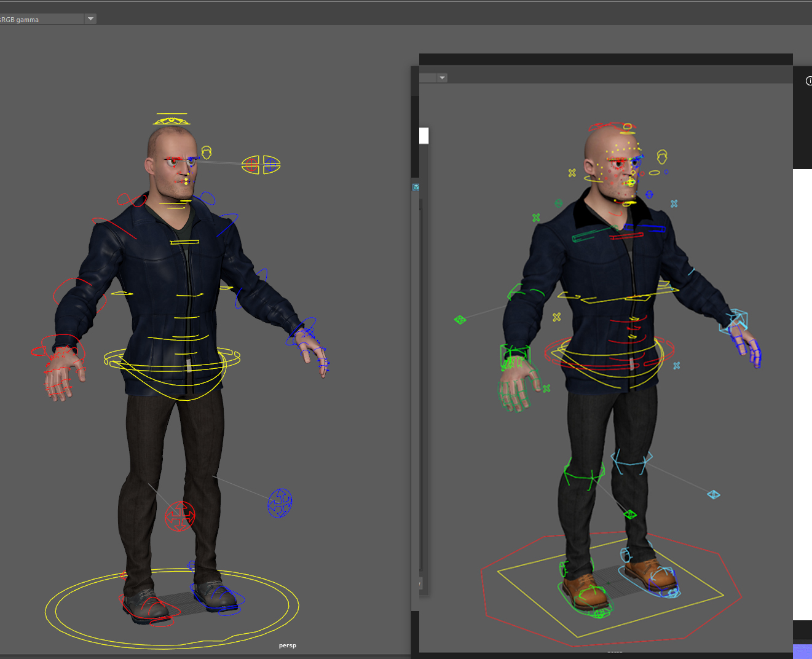812x659 pixels.
Task: Select the yellow head-shaped icon on right rig
Action: (662, 156)
